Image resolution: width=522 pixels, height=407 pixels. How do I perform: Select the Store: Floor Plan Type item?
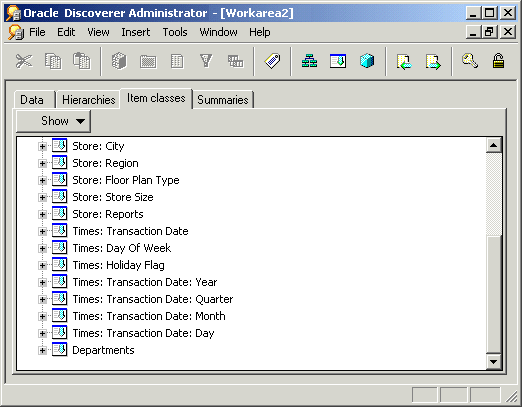coord(126,180)
